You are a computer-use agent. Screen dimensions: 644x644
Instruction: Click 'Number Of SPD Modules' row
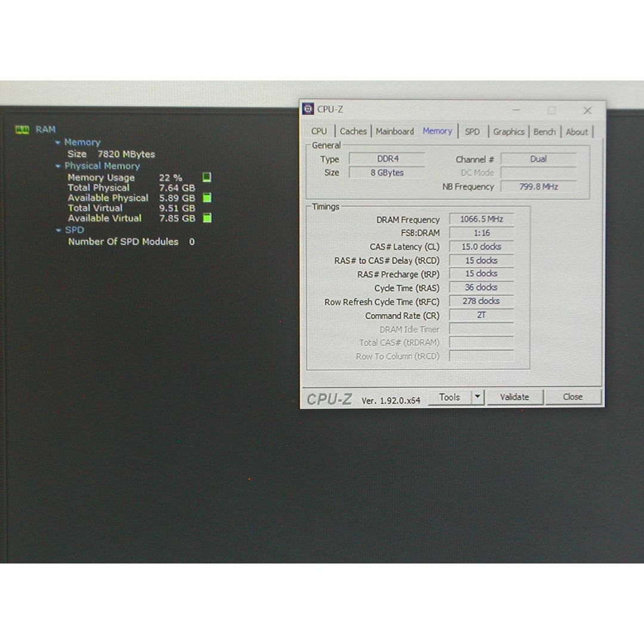[131, 242]
